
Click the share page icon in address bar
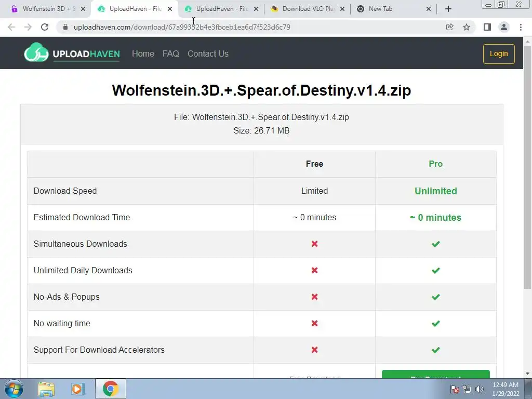[x=449, y=27]
